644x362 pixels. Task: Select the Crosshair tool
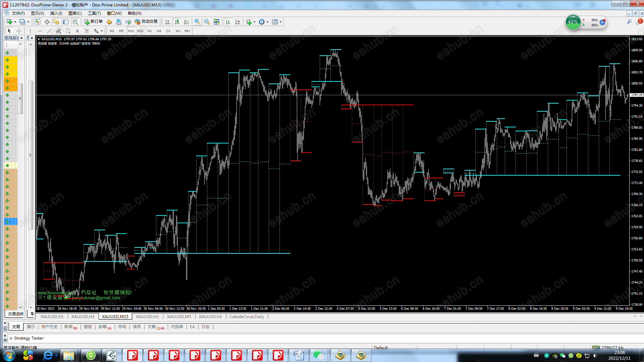coord(19,31)
